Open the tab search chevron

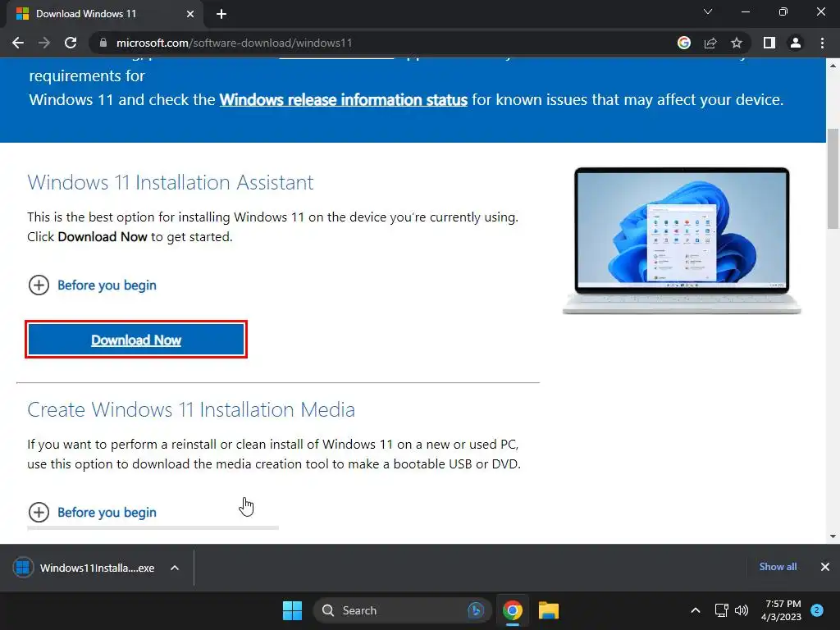coord(708,11)
